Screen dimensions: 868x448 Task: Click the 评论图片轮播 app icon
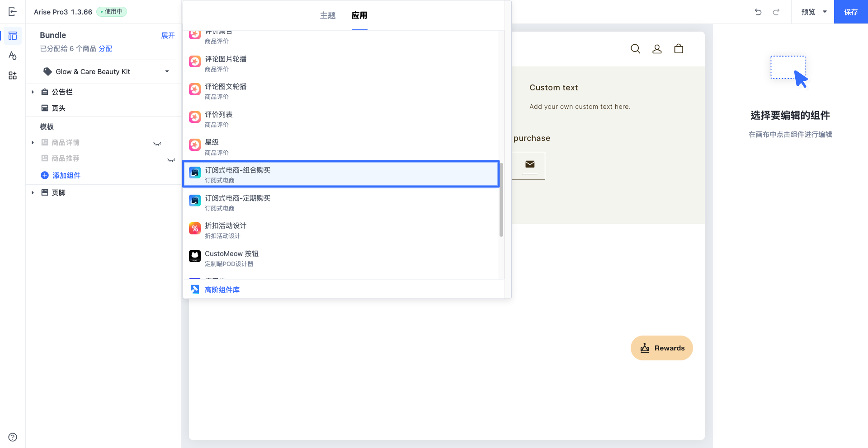tap(195, 61)
